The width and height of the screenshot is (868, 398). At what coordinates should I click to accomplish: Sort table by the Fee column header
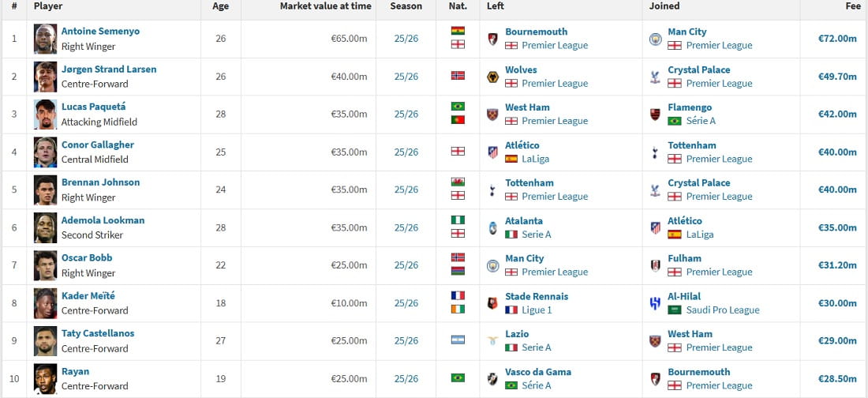852,6
